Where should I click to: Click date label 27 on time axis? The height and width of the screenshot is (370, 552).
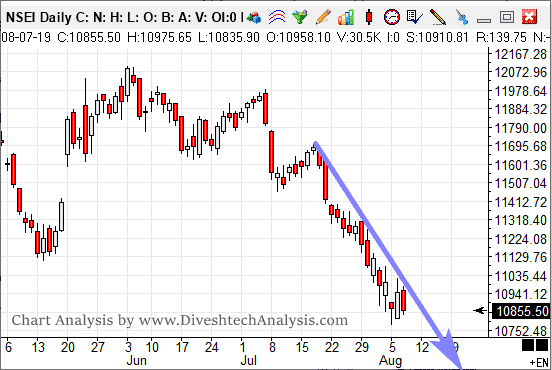[x=98, y=347]
